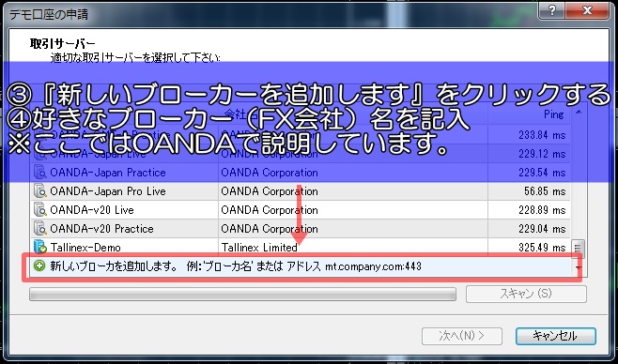Click the スキャン (S) button
618x364 pixels.
[x=526, y=294]
